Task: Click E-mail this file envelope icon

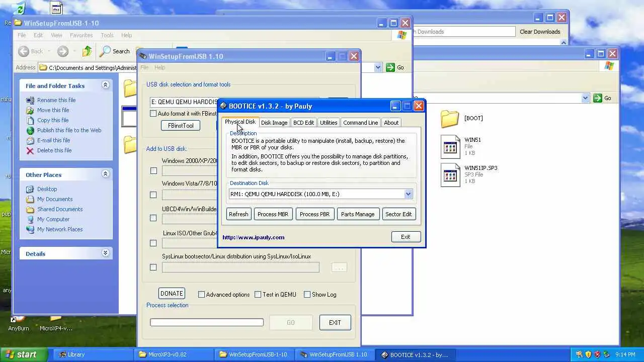Action: [x=30, y=140]
